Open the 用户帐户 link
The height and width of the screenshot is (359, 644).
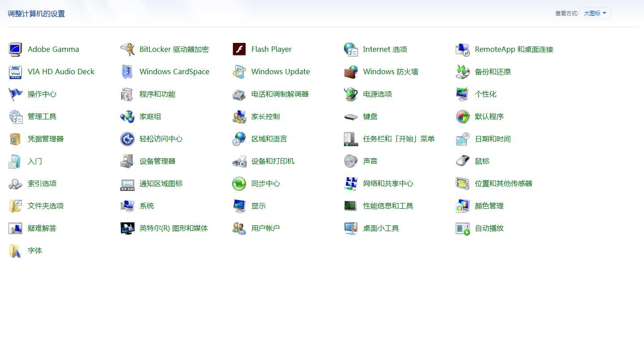(x=266, y=228)
